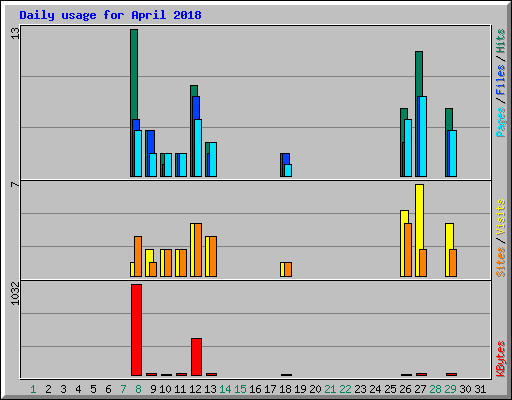Image resolution: width=512 pixels, height=400 pixels.
Task: Click the day "5" axis label
Action: tap(93, 389)
